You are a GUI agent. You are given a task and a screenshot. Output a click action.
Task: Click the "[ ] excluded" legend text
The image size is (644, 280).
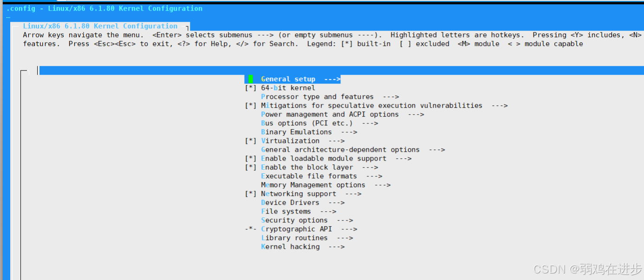425,44
